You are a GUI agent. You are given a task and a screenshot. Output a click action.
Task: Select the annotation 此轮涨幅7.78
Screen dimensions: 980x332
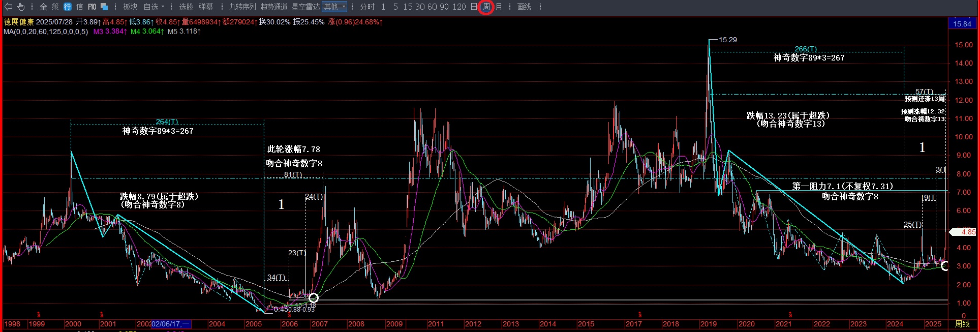pyautogui.click(x=294, y=149)
